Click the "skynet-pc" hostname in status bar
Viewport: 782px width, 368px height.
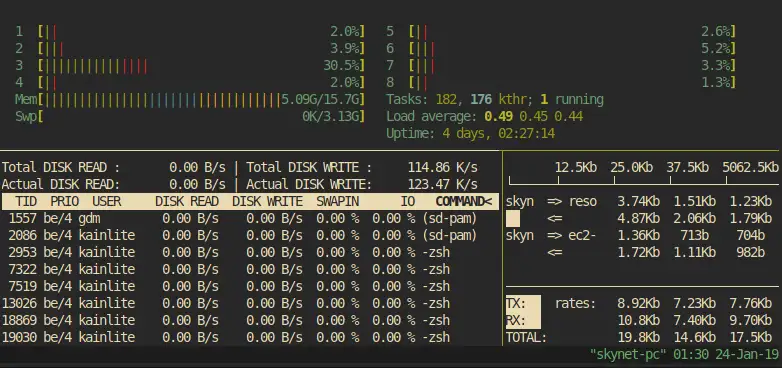[628, 355]
